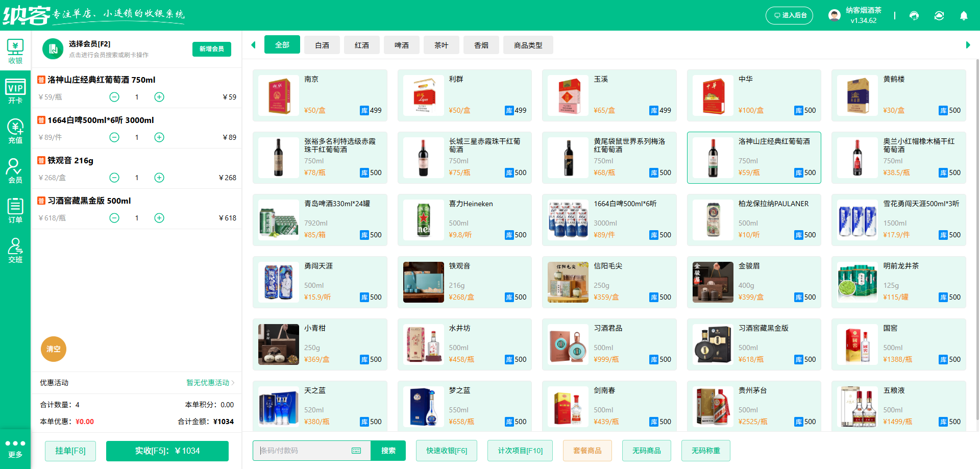Open the 收银 cashier sidebar icon
The image size is (980, 469).
pos(15,51)
